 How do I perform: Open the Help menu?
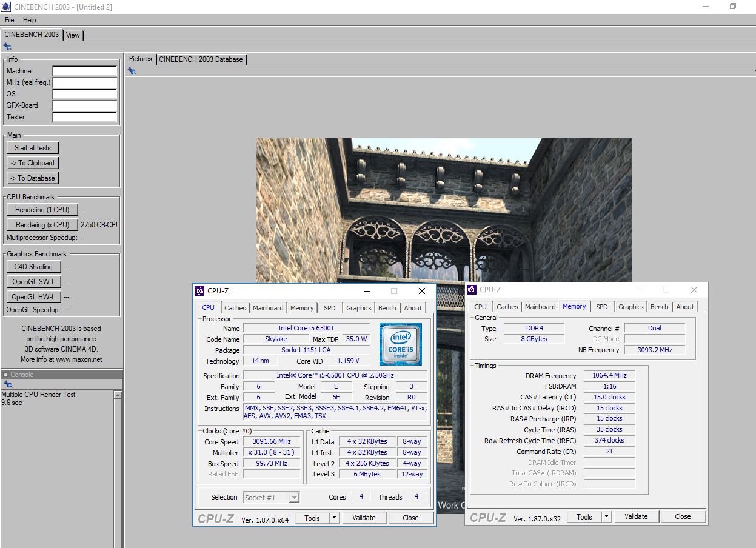(30, 20)
